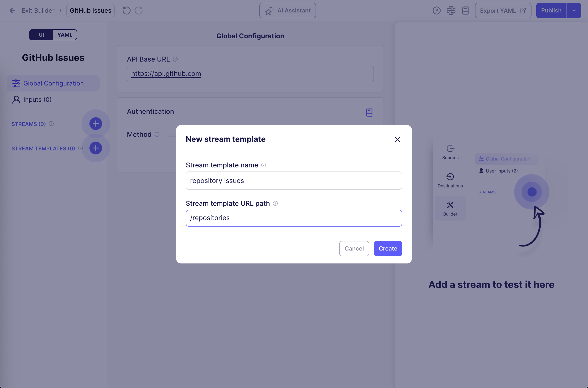
Task: Click the Slack community icon
Action: coord(451,11)
